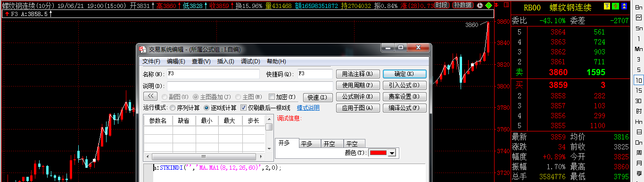Click the 确定 button

[405, 74]
